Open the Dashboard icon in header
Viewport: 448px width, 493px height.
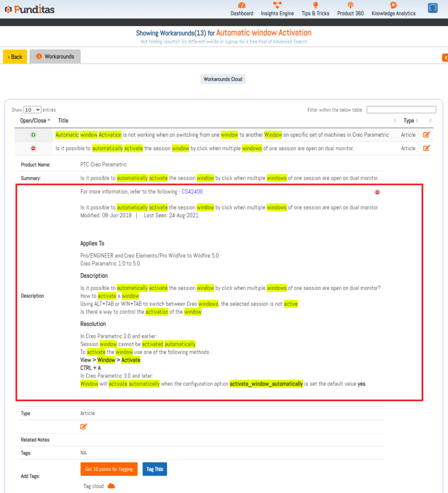(242, 5)
